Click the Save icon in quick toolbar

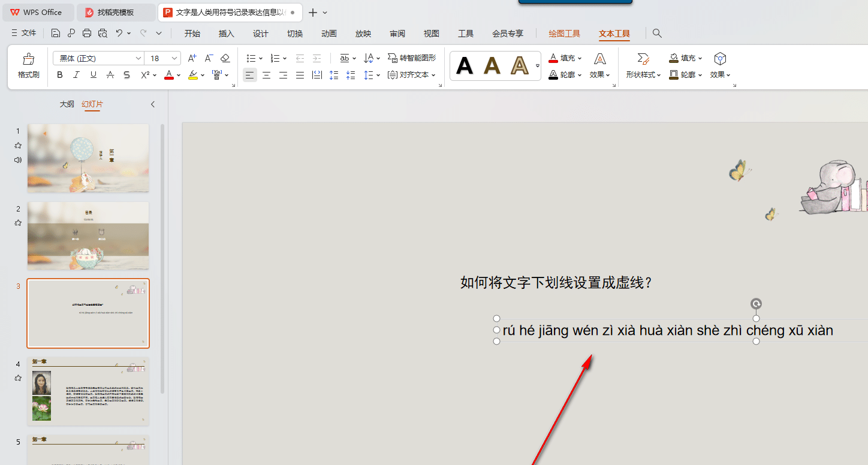click(56, 34)
